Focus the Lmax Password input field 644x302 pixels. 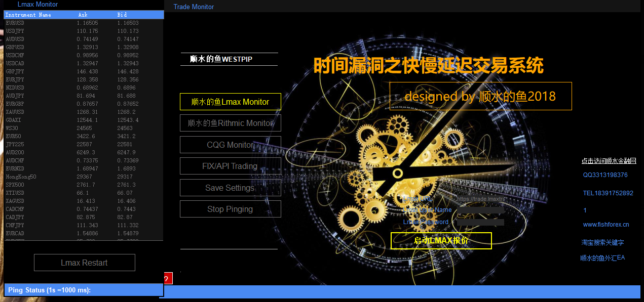[x=480, y=222]
